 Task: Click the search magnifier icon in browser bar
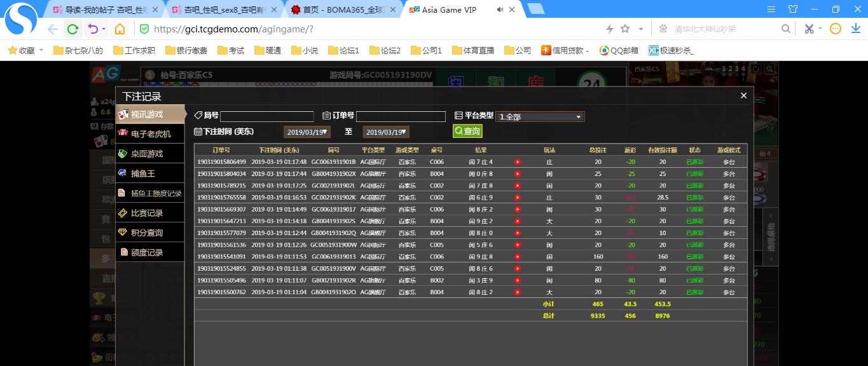(x=786, y=29)
